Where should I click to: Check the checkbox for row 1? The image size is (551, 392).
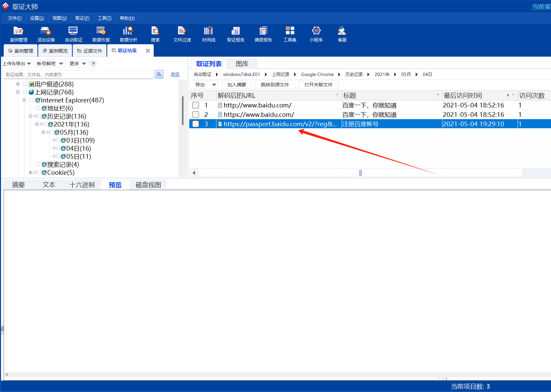196,105
